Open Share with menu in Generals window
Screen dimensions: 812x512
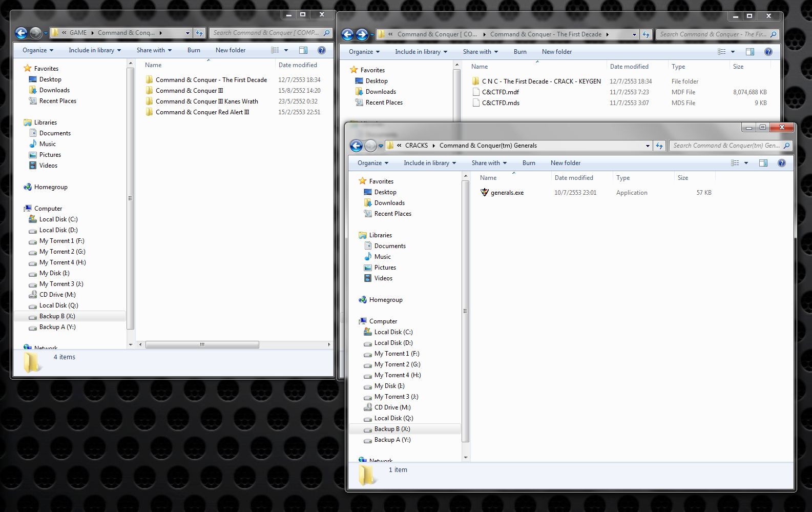tap(489, 163)
